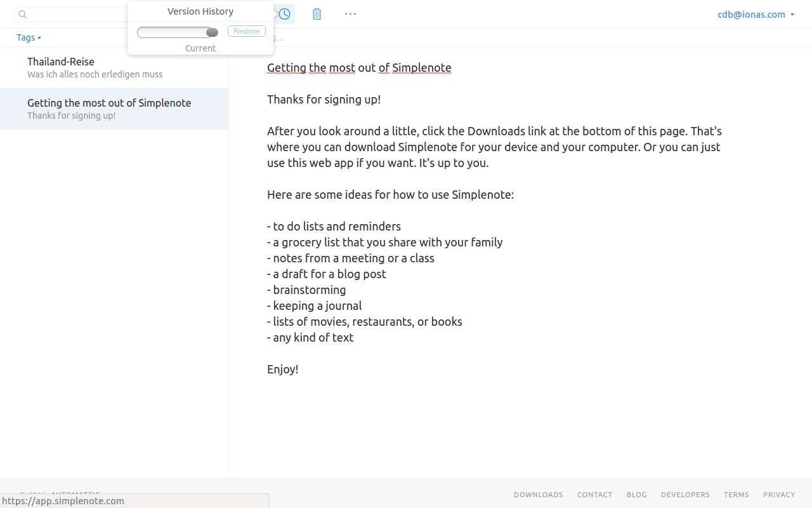Click 'Here are some ideas' line in note
Screen dimensions: 812x508
390,195
